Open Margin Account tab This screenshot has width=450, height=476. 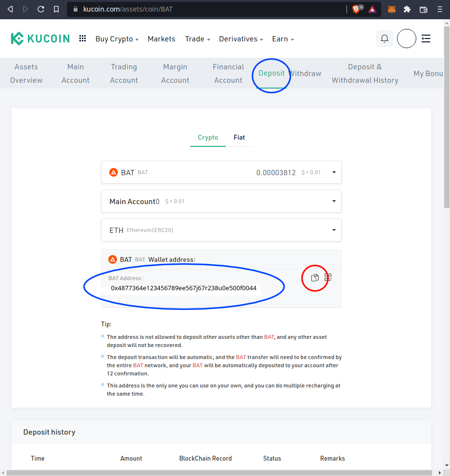click(175, 74)
